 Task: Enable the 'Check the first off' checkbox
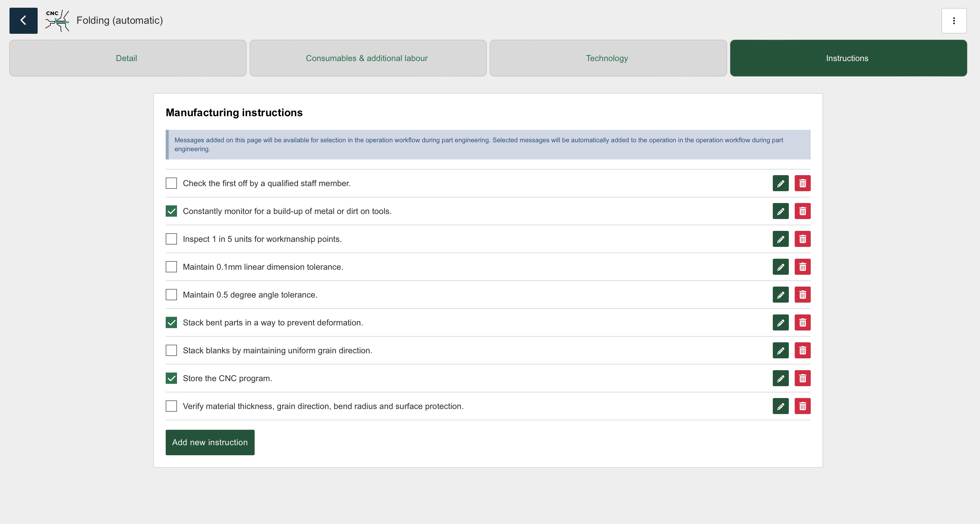pos(171,183)
